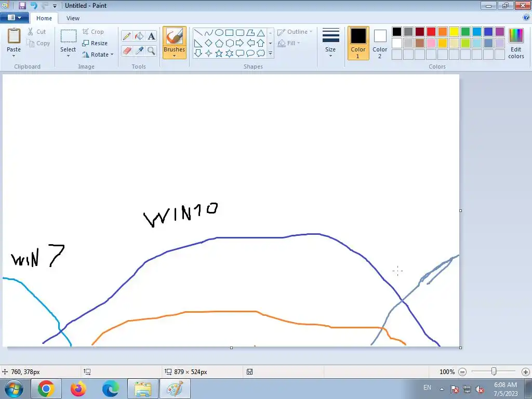This screenshot has height=399, width=532.
Task: Choose the Curve shape
Action: tap(209, 33)
